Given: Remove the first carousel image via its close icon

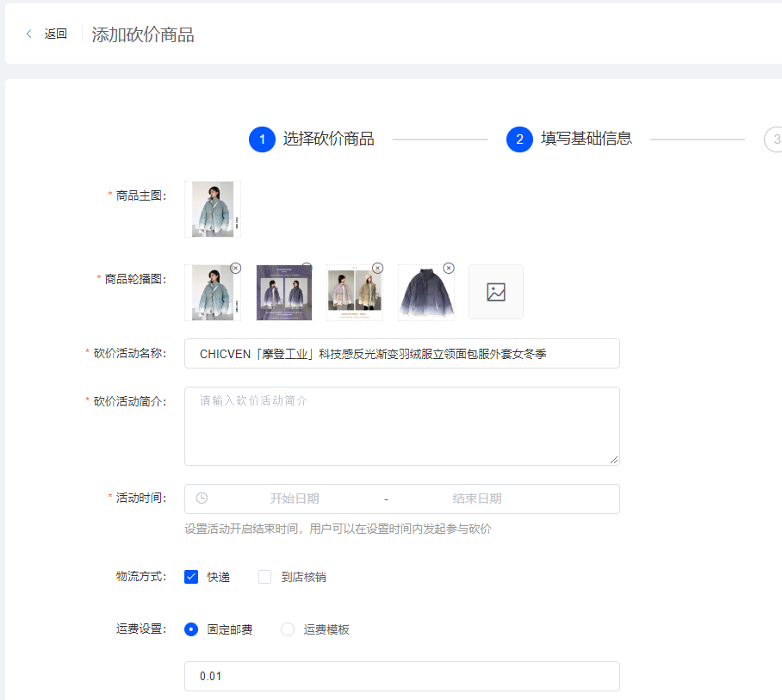Looking at the screenshot, I should pyautogui.click(x=236, y=269).
